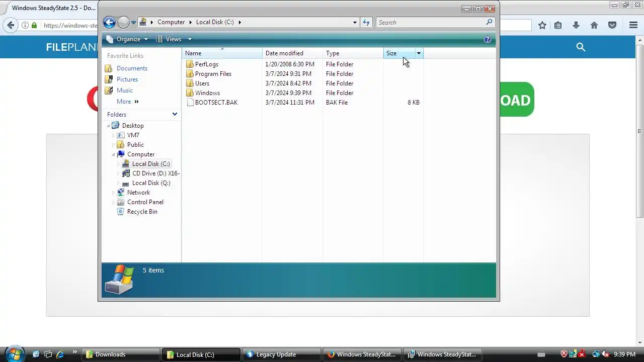Select CD Drive (D:) in folder tree
Image resolution: width=644 pixels, height=362 pixels.
pyautogui.click(x=156, y=173)
